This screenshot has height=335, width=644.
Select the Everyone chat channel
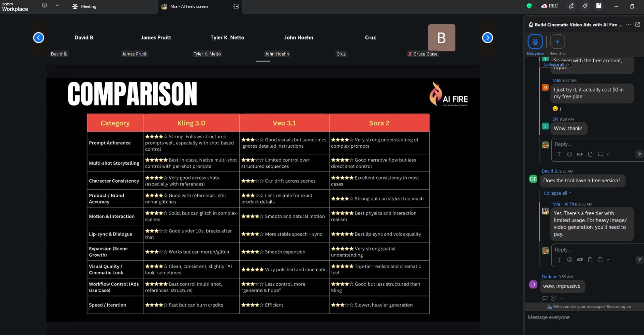[535, 45]
